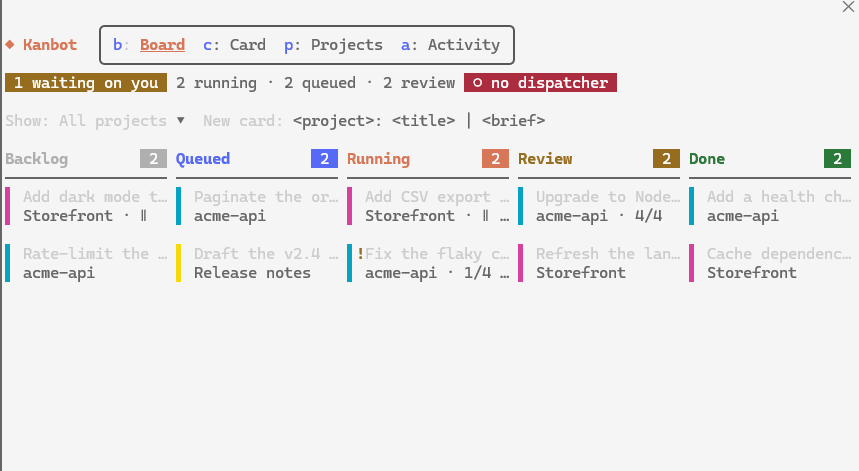The width and height of the screenshot is (859, 471).
Task: Click the pink color bar on Add dark mode card
Action: coord(8,206)
